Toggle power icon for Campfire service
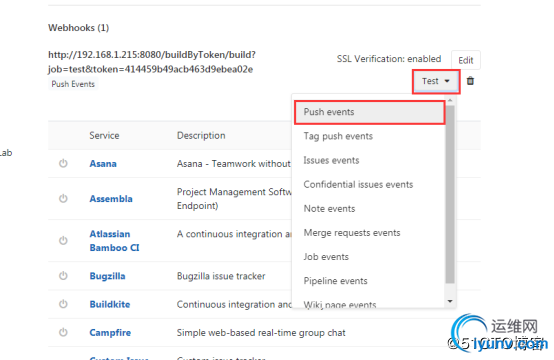The image size is (554, 360). [63, 332]
